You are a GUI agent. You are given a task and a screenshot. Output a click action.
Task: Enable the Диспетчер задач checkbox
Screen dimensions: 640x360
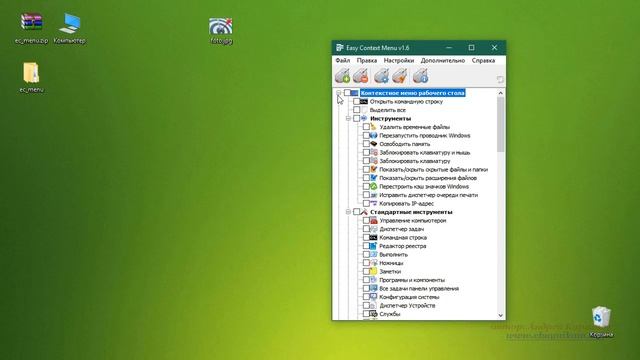coord(366,229)
